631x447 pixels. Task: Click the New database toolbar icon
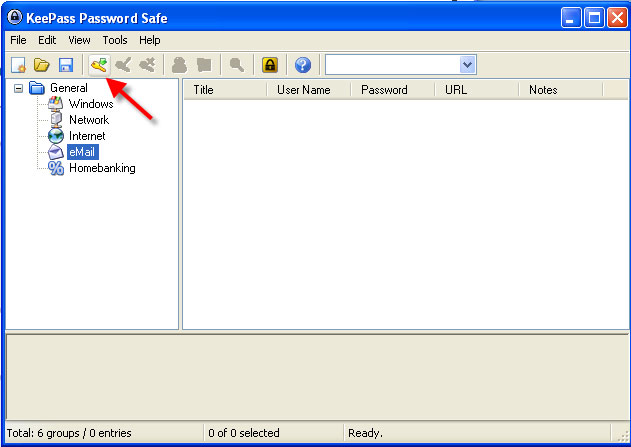[x=18, y=65]
